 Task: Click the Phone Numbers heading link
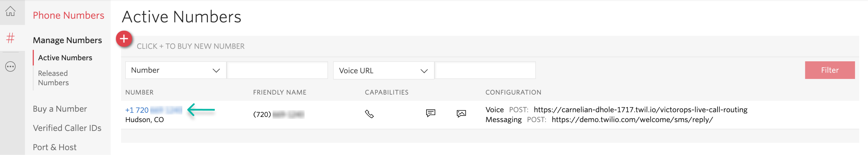coord(68,16)
